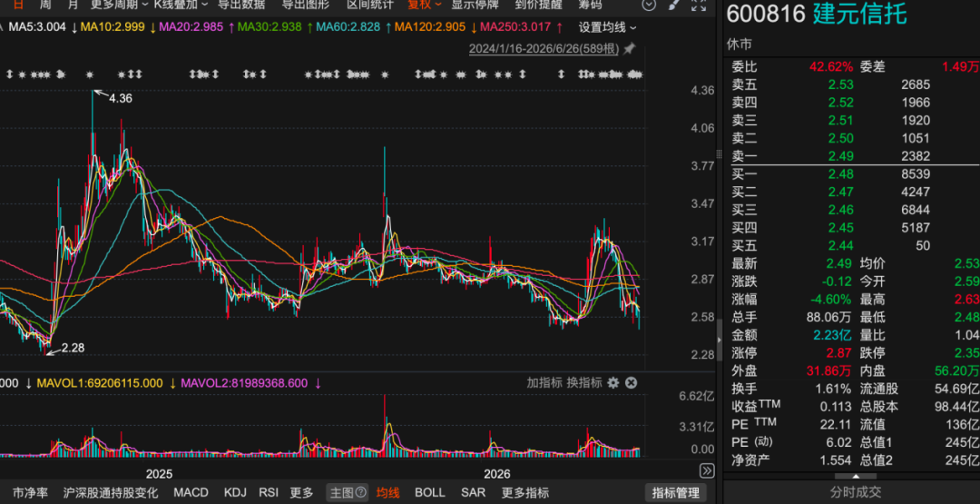This screenshot has height=504, width=980.
Task: Click the fullscreen expand arrows icon
Action: pos(699,5)
